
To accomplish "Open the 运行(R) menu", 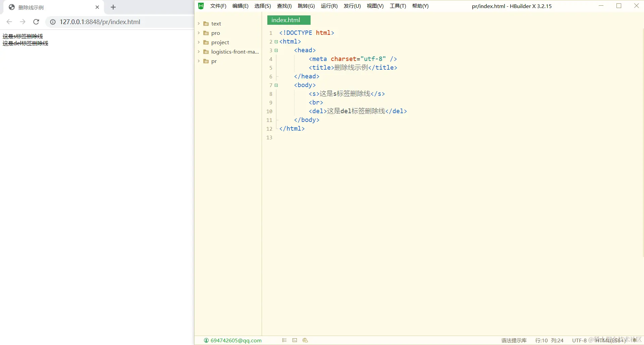I will click(329, 6).
